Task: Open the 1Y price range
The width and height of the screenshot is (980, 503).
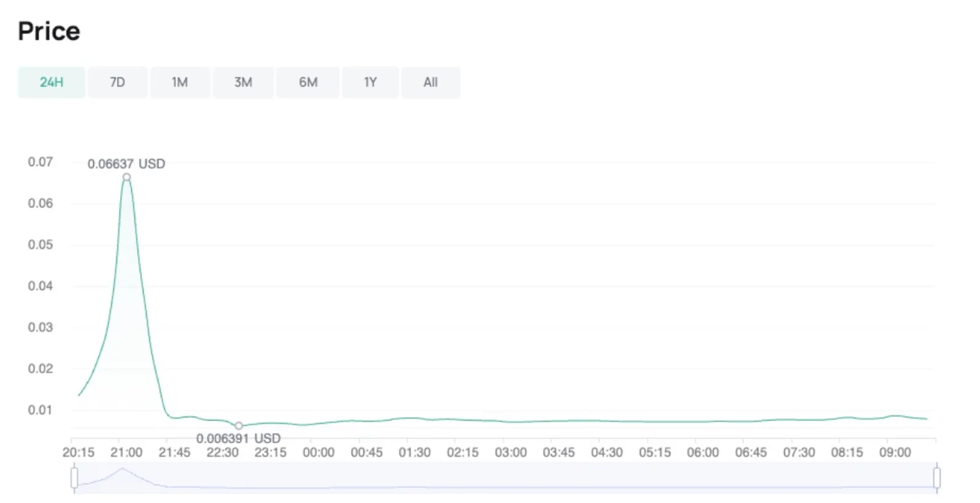Action: point(371,82)
